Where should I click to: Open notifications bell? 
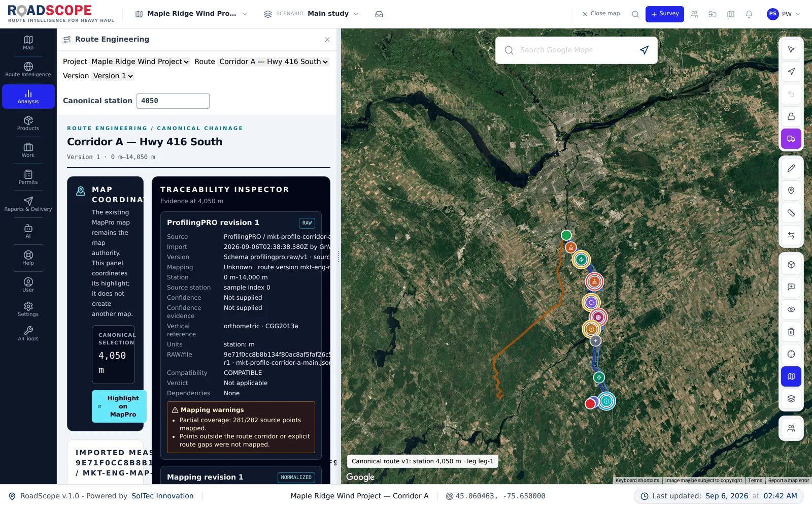749,14
